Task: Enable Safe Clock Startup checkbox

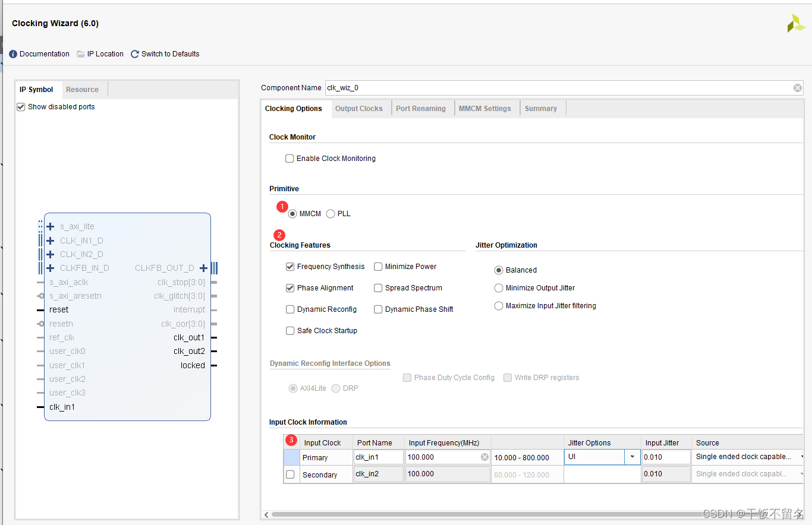Action: [290, 331]
